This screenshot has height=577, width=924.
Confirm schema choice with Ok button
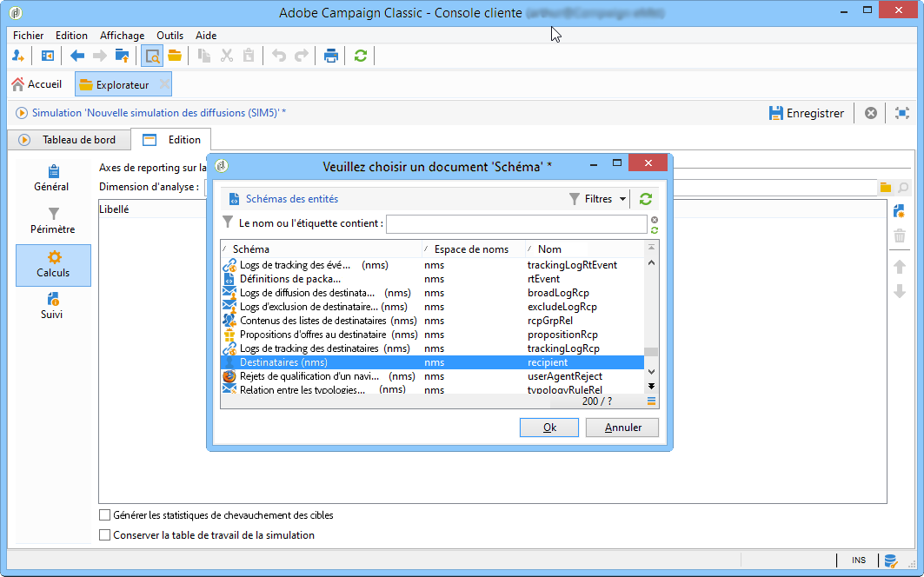(x=549, y=428)
